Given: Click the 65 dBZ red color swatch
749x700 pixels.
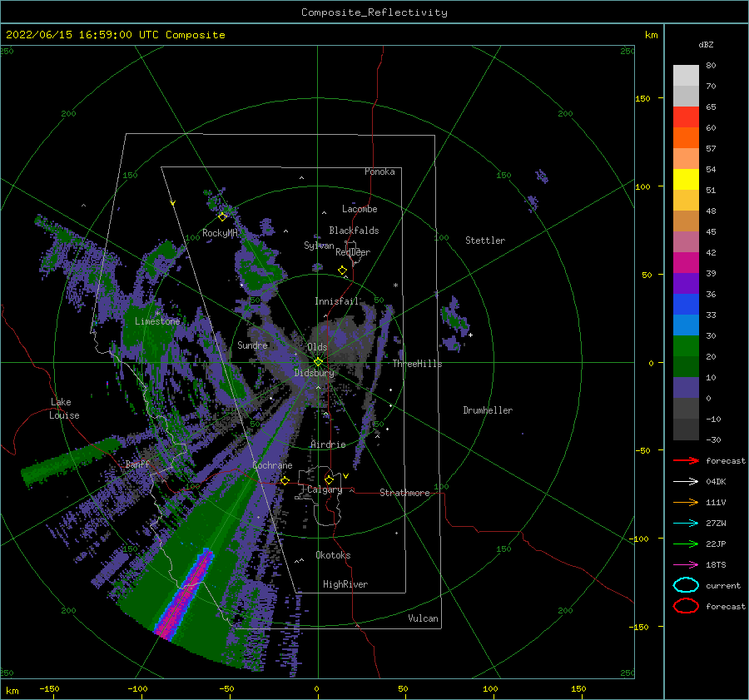Looking at the screenshot, I should 686,117.
